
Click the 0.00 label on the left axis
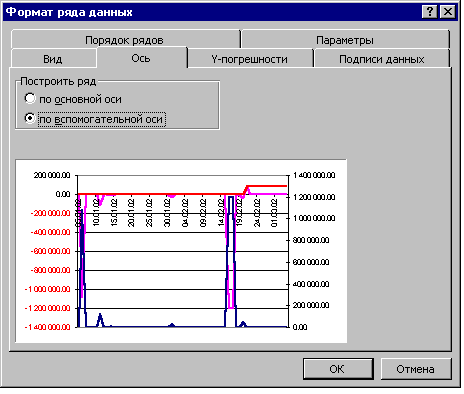tap(63, 194)
